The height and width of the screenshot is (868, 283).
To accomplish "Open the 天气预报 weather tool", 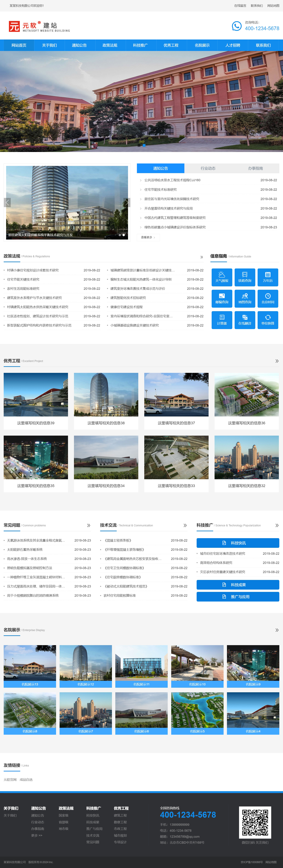I will [x=222, y=277].
